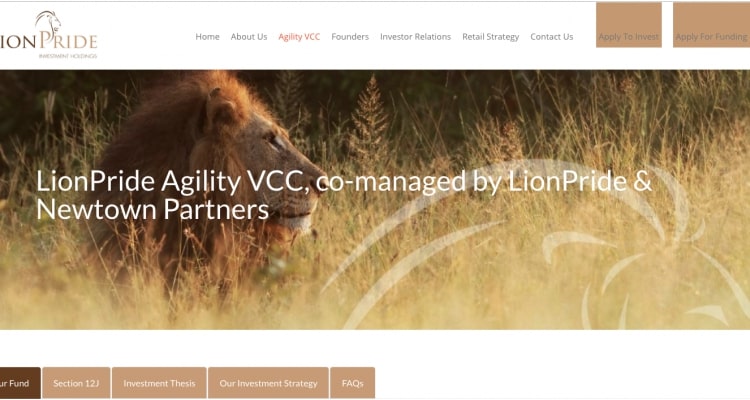Click the lion head icon in logo
This screenshot has height=400, width=750.
point(48,22)
